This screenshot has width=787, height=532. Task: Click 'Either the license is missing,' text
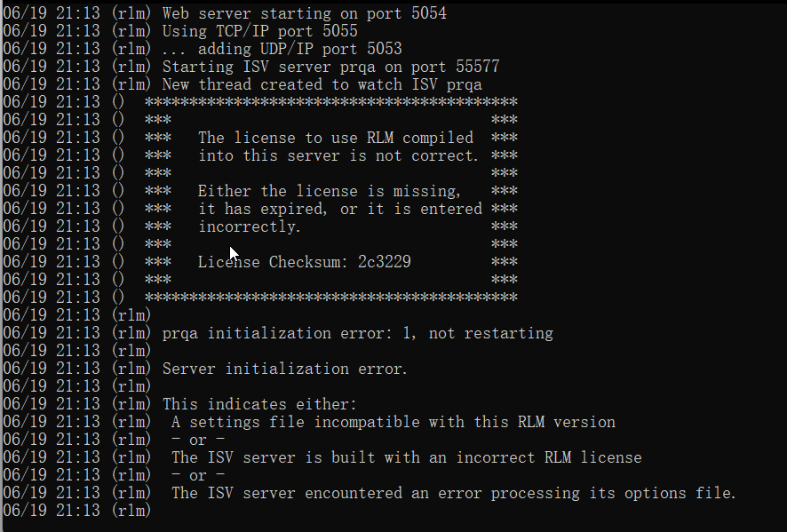click(330, 191)
